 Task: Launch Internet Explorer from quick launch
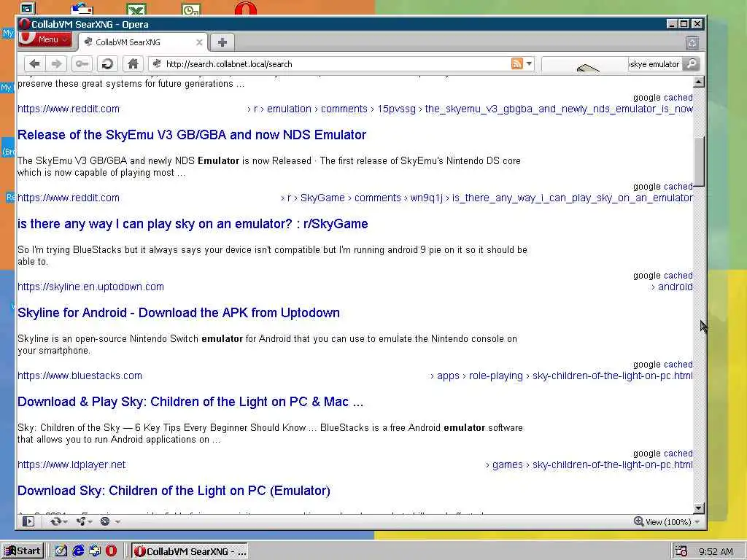click(78, 551)
